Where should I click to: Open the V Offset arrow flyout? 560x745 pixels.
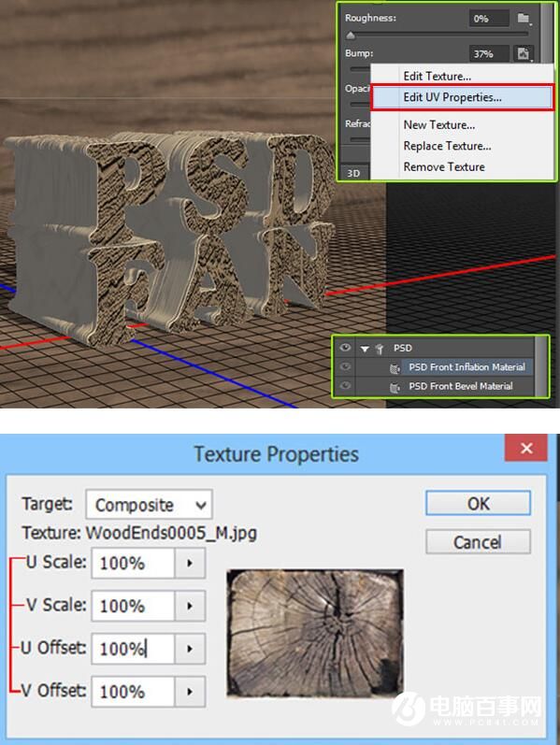point(190,692)
